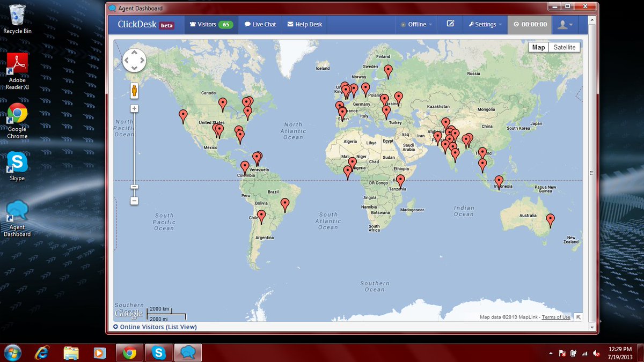This screenshot has height=362, width=644.
Task: Select the Map view button
Action: 538,47
